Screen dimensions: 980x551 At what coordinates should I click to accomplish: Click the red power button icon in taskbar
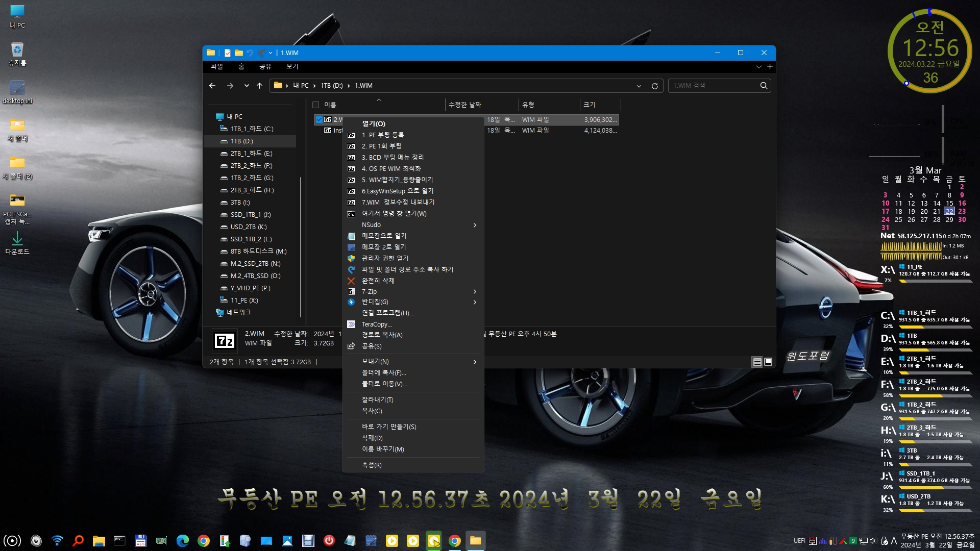329,540
